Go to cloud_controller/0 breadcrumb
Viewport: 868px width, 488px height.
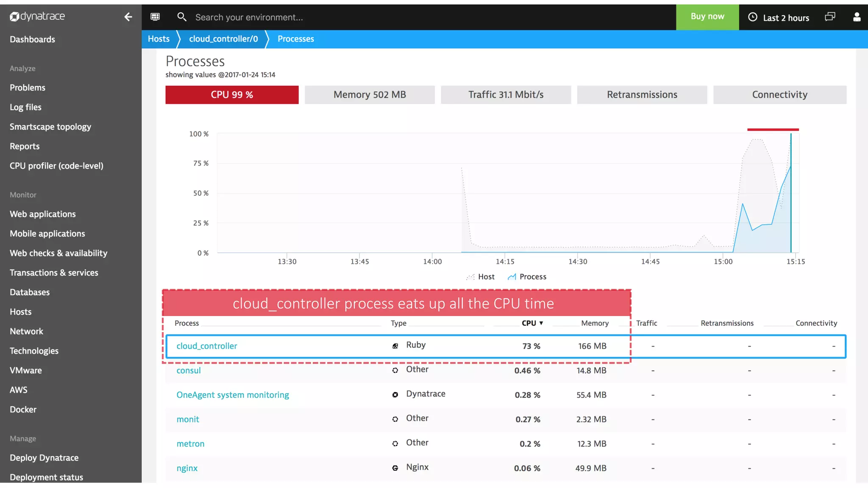click(x=223, y=39)
